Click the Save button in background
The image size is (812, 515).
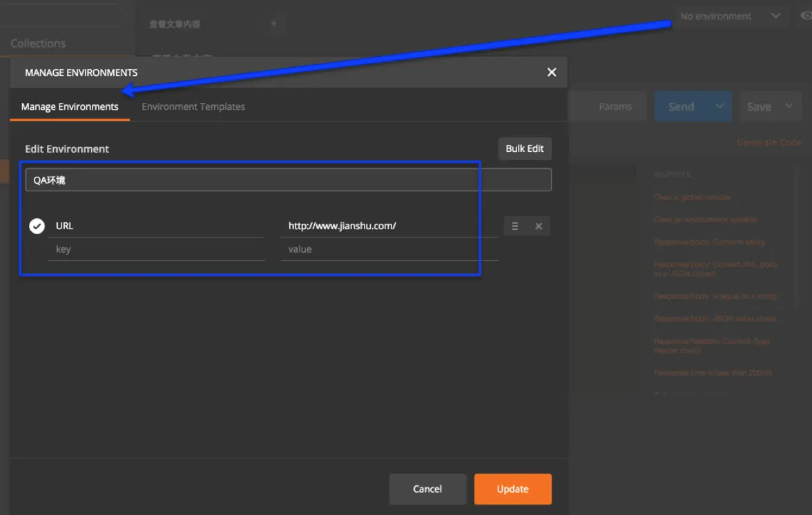tap(760, 106)
